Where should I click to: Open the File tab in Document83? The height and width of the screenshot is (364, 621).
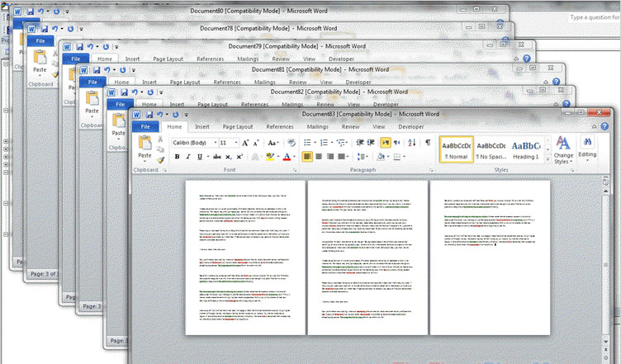tap(145, 126)
